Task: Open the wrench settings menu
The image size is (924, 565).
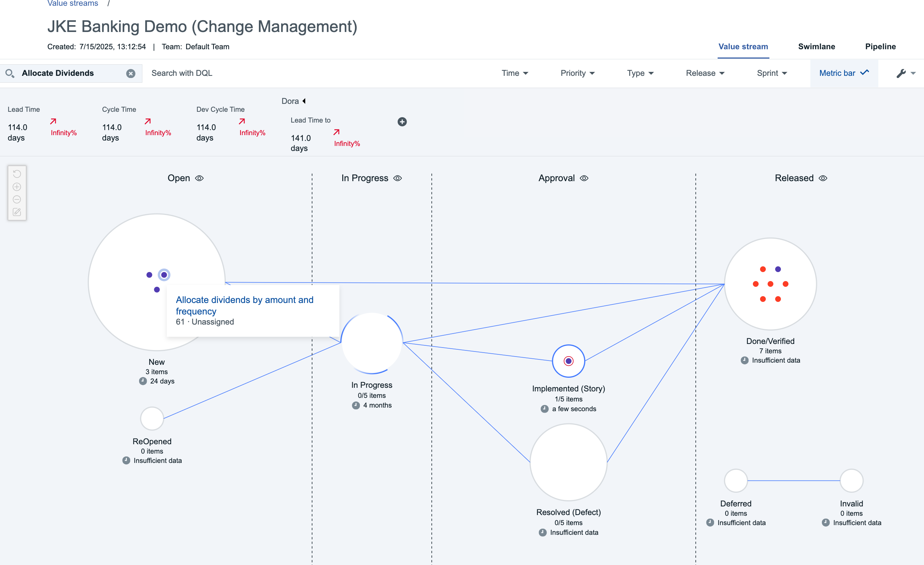Action: click(x=906, y=73)
